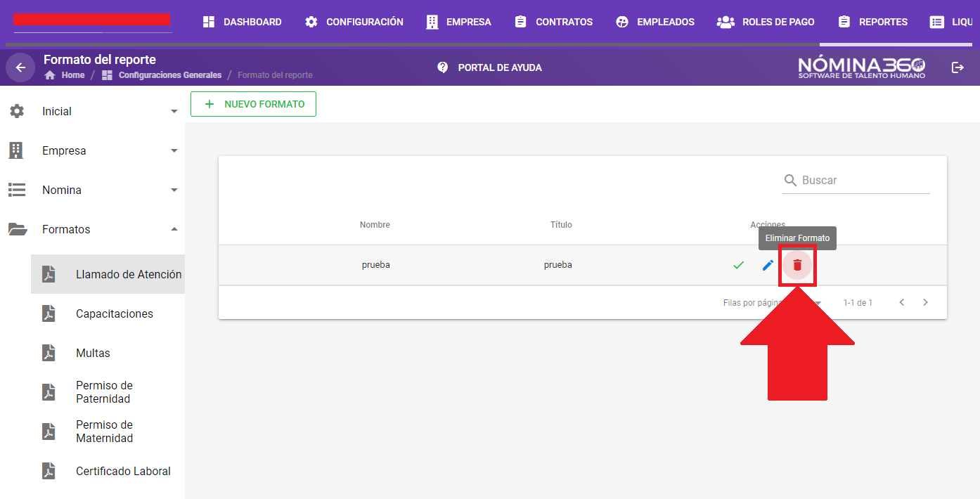
Task: Collapse the Formatos section arrow
Action: (174, 229)
